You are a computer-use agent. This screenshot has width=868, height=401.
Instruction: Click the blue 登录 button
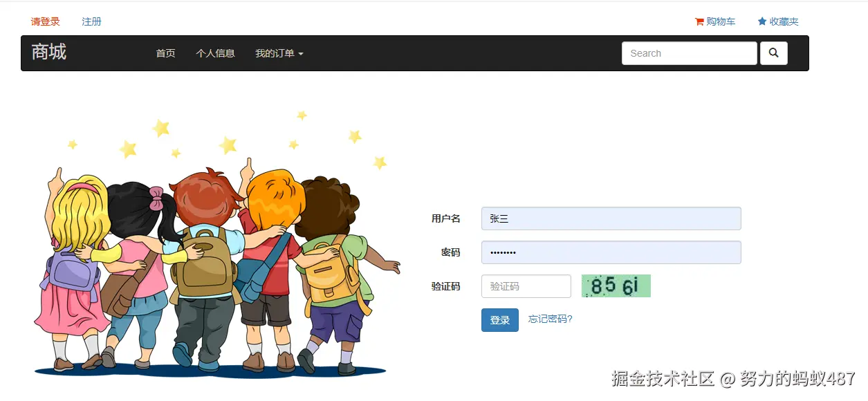(x=500, y=320)
